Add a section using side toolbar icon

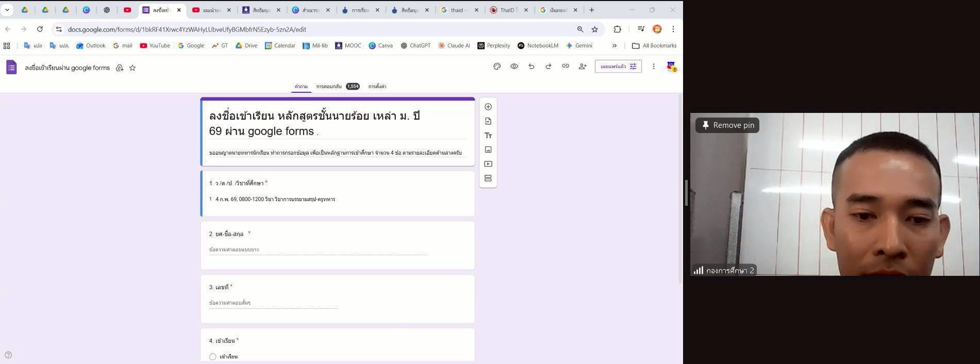[488, 178]
